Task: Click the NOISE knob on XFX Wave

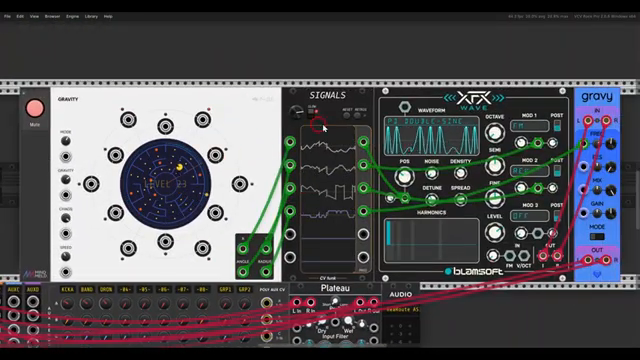Action: (x=431, y=173)
